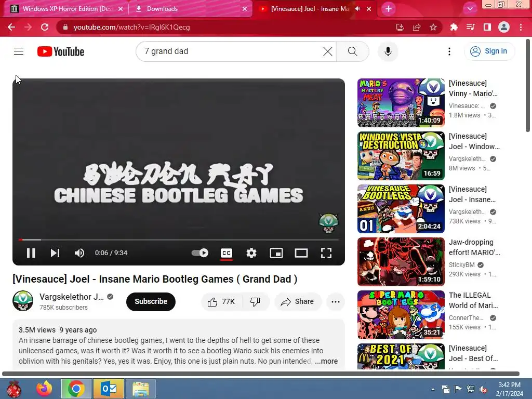Toggle the autoplay switch

click(200, 253)
